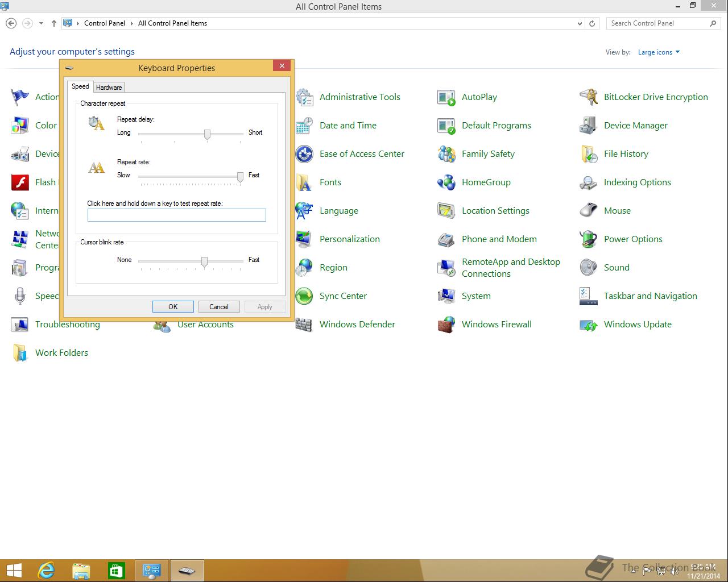Image resolution: width=728 pixels, height=582 pixels.
Task: Close the Keyboard Properties dialog
Action: 282,66
